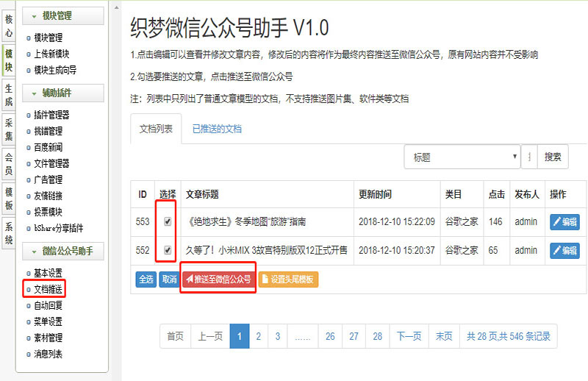Uncheck the checkbox for article 552

[x=168, y=250]
